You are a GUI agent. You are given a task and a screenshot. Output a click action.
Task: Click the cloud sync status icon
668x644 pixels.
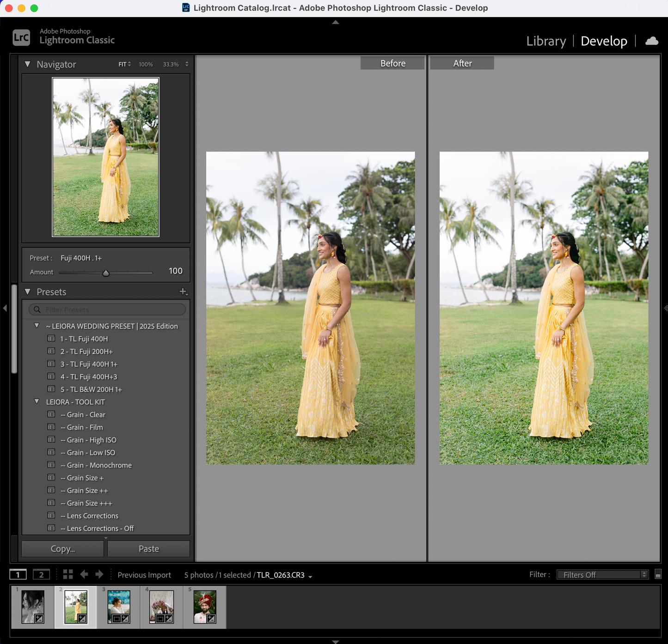pyautogui.click(x=652, y=41)
